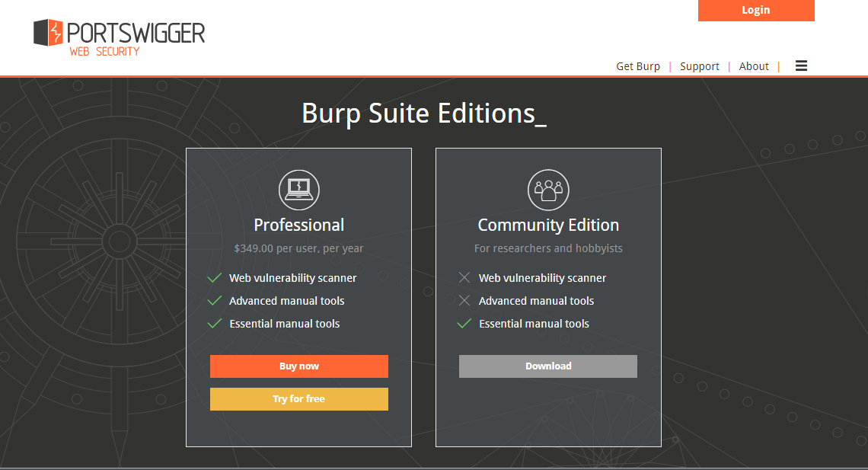Click the For researchers and hobbyists text
This screenshot has height=470, width=868.
click(x=548, y=248)
